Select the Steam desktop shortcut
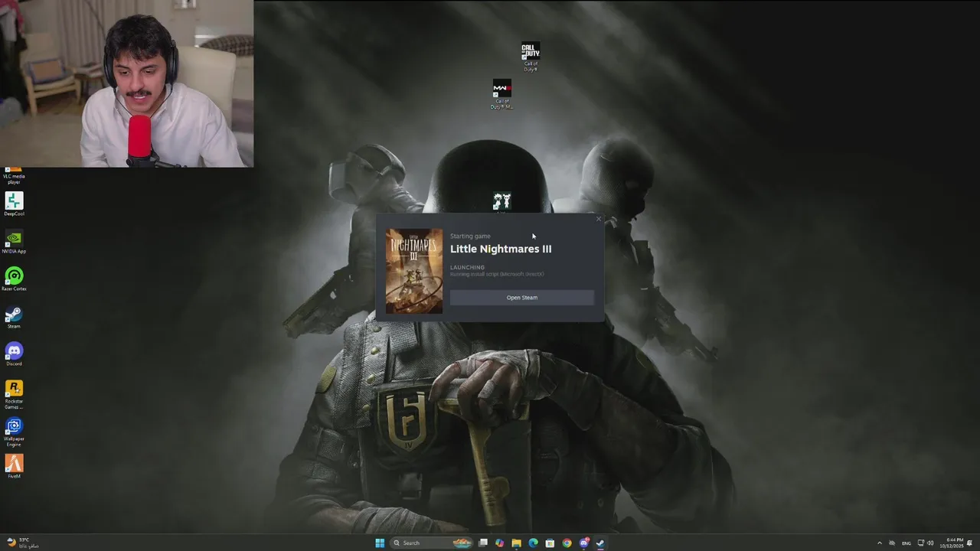Viewport: 980px width, 551px height. [14, 317]
